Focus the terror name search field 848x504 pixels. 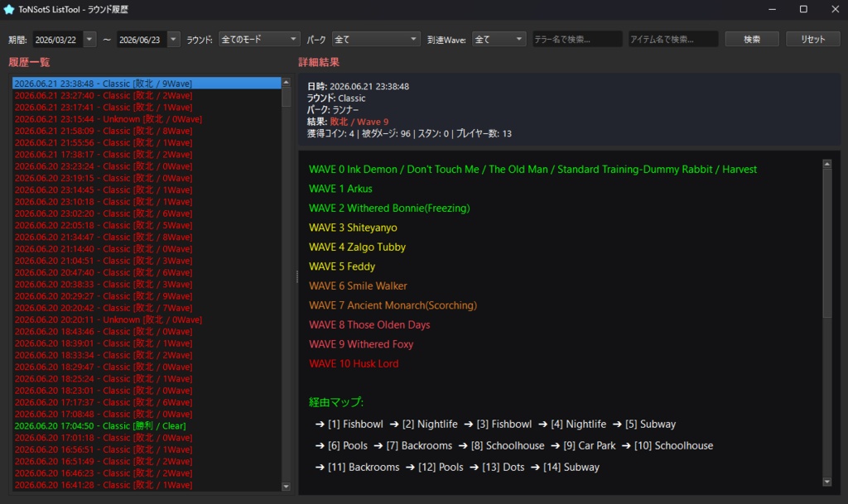pyautogui.click(x=577, y=39)
